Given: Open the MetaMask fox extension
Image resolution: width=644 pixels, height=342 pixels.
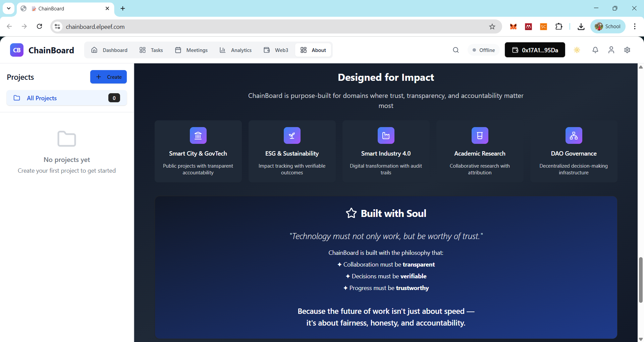Looking at the screenshot, I should tap(513, 26).
